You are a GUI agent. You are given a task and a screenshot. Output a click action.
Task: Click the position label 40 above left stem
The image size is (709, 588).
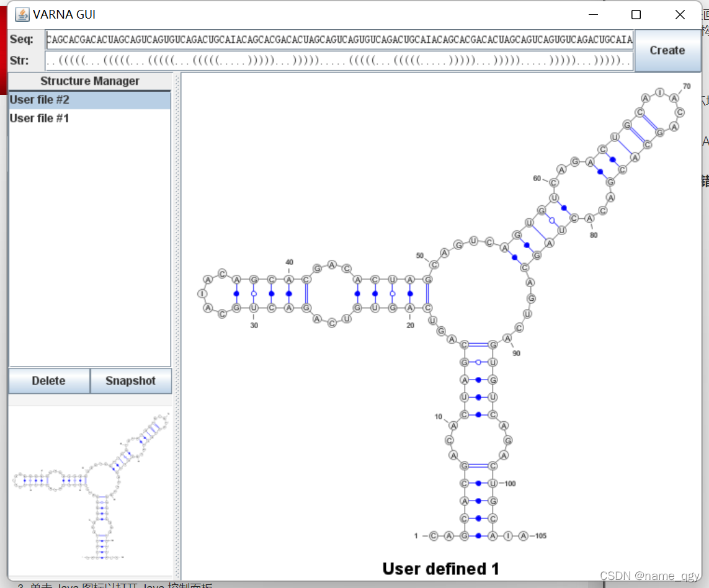pos(290,262)
